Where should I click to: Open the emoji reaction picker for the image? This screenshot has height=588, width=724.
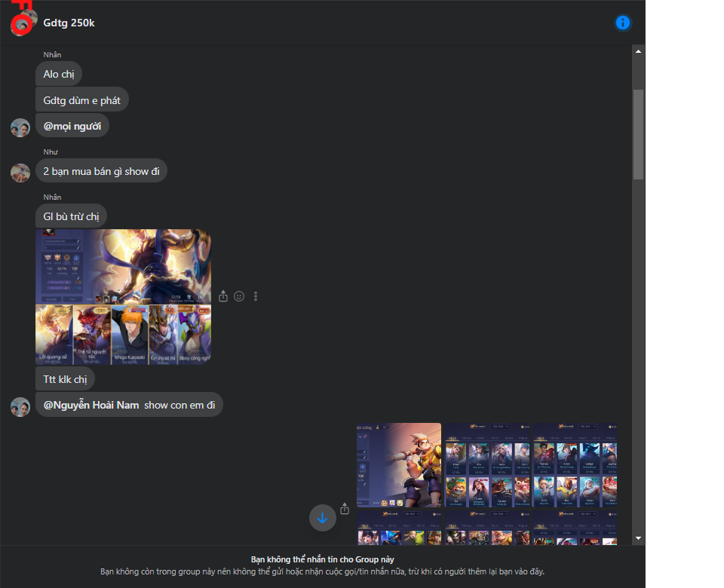coord(239,296)
